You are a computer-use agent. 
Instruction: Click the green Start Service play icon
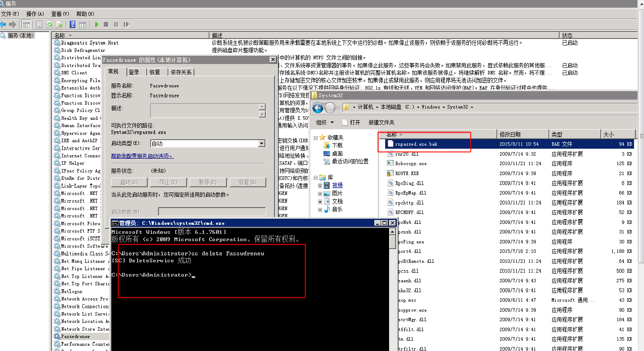(x=97, y=25)
